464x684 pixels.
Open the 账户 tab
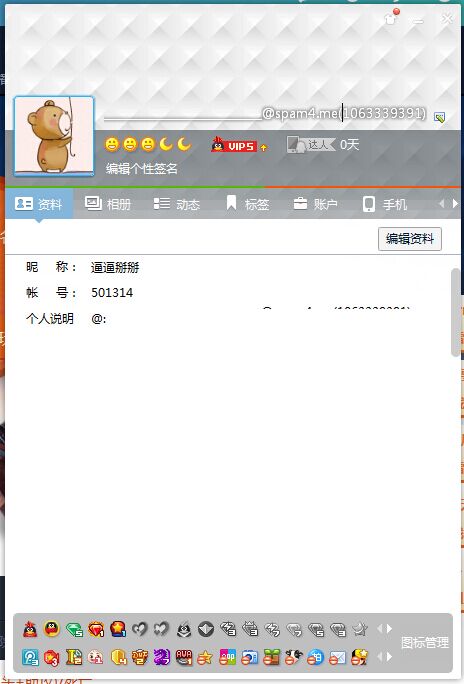click(315, 204)
